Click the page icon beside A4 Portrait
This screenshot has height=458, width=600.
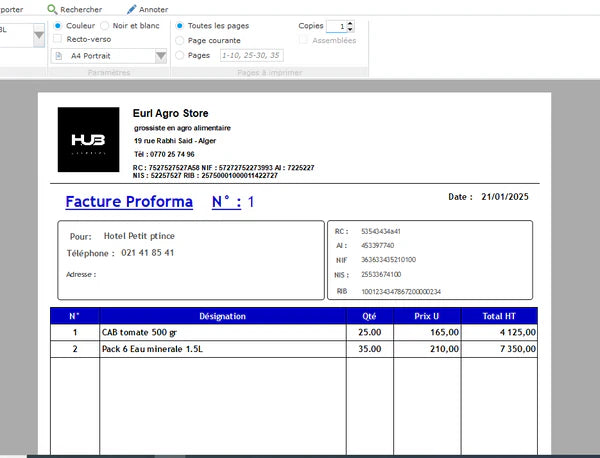[x=59, y=56]
